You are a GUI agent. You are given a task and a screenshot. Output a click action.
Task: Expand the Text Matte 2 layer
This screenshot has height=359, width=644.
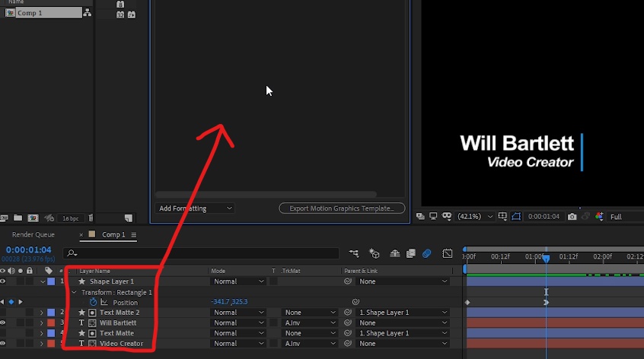point(41,313)
